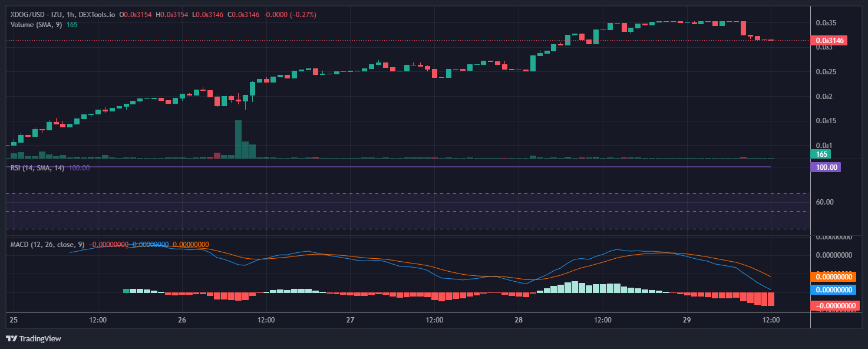Click the date label 26 on time axis
Viewport: 868px width, 349px height.
click(181, 320)
